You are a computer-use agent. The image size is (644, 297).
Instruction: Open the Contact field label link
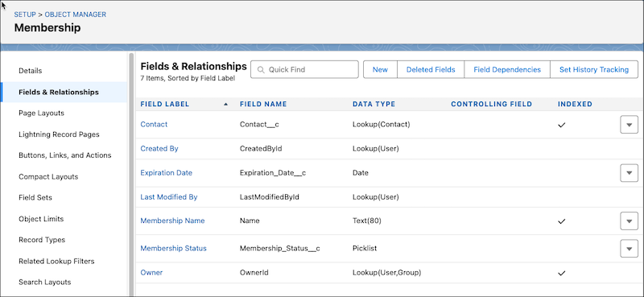click(x=154, y=125)
